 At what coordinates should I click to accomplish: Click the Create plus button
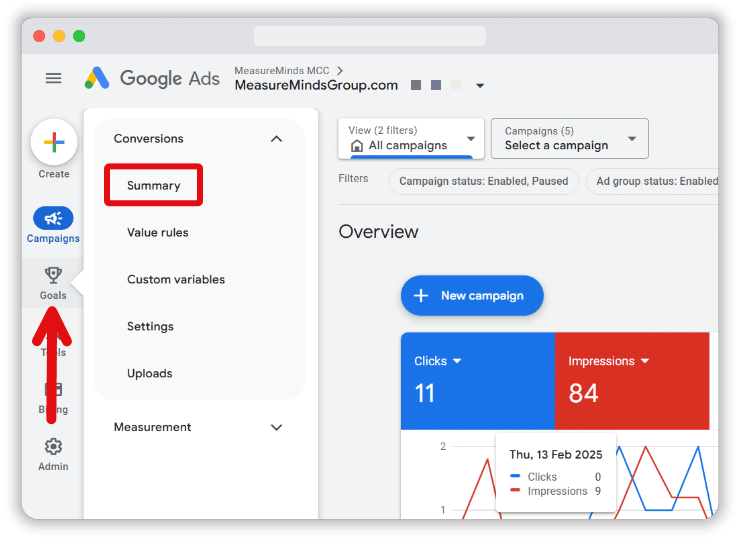(54, 142)
